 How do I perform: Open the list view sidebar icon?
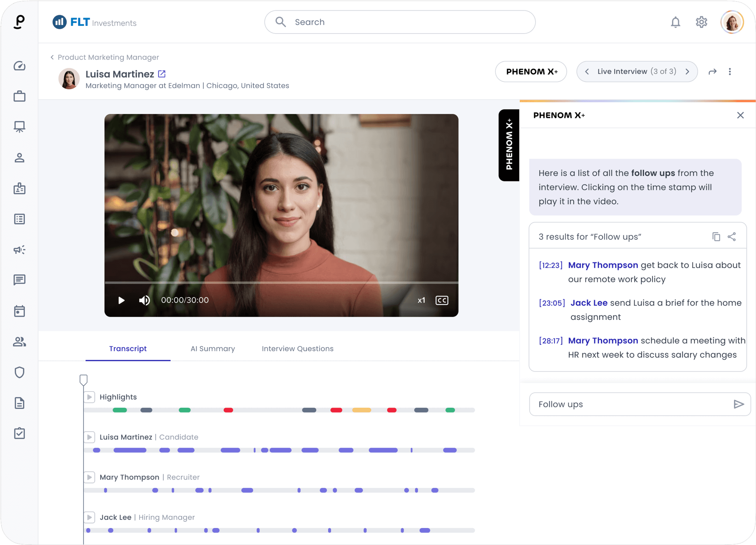tap(20, 219)
